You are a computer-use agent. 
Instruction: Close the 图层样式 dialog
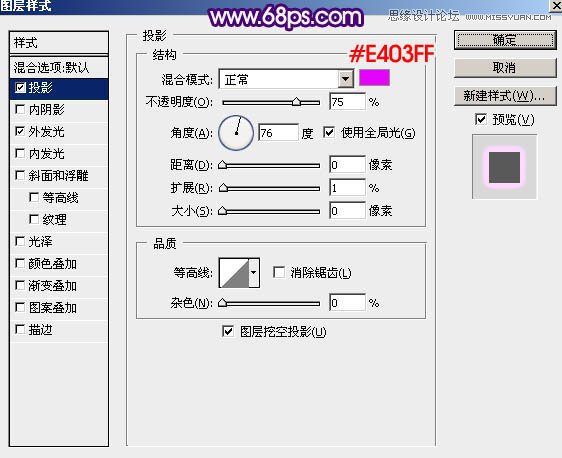point(557,5)
